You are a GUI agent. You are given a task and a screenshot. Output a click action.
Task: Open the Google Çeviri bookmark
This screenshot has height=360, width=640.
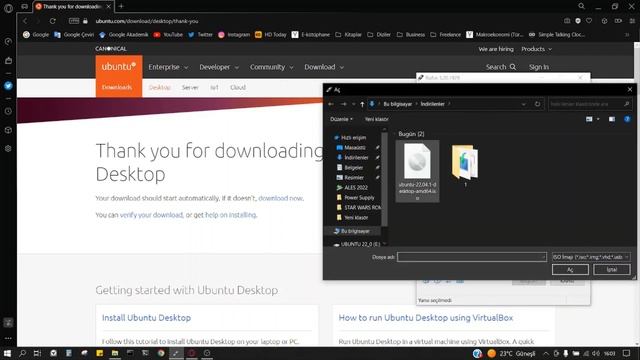click(74, 35)
